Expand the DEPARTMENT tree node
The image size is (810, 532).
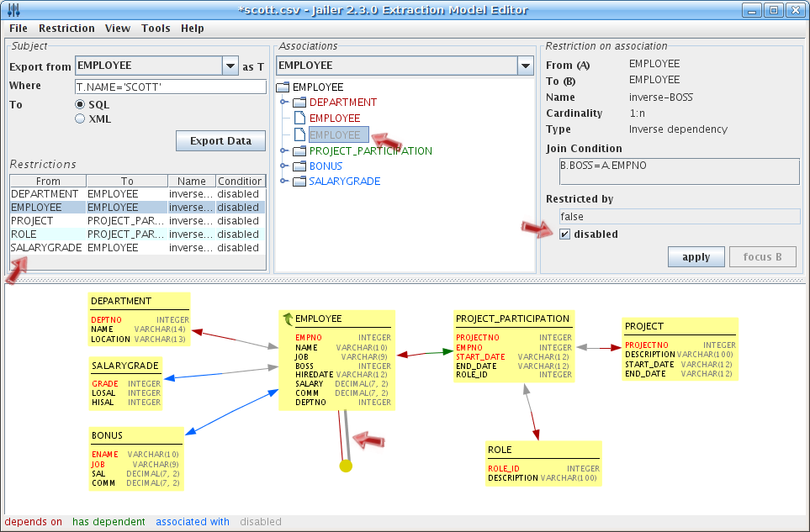click(x=283, y=103)
